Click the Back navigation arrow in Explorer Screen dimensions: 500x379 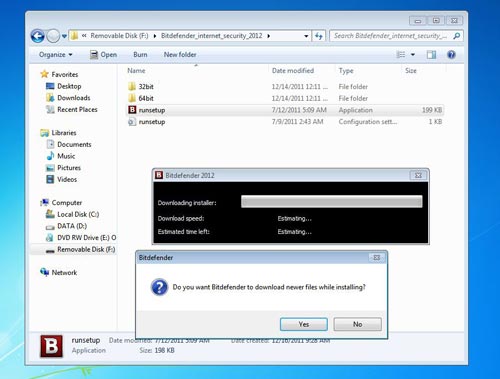point(38,36)
